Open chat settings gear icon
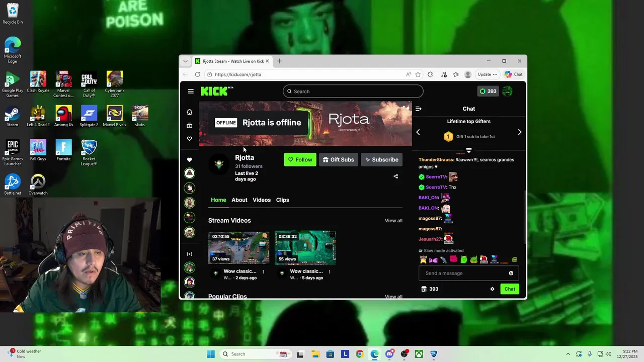The image size is (644, 362). point(492,289)
